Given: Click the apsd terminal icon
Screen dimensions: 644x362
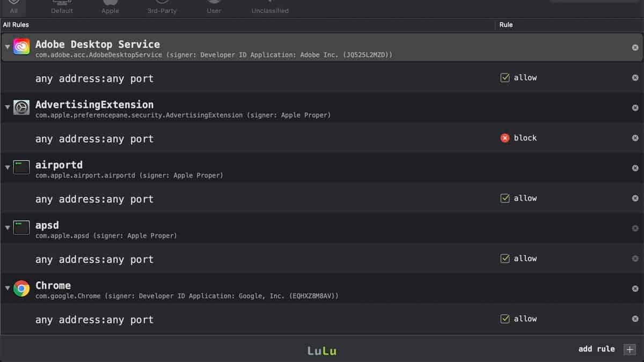Looking at the screenshot, I should click(x=21, y=227).
